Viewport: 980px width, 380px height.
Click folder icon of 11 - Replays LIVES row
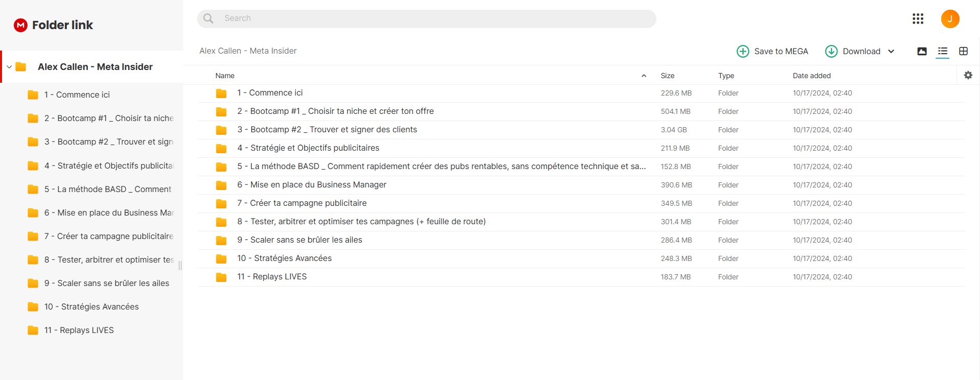pyautogui.click(x=221, y=277)
